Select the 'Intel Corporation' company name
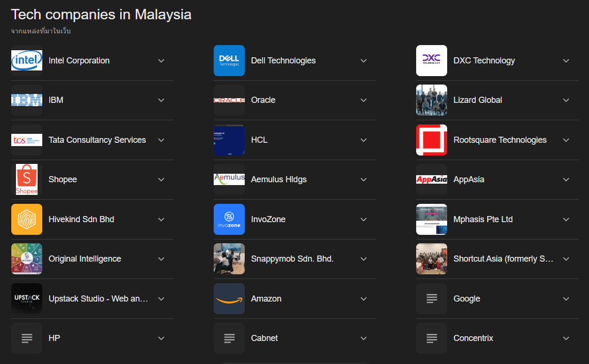 (79, 61)
